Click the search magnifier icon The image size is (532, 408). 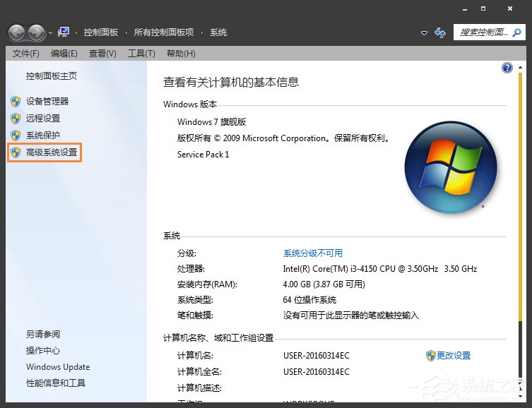[517, 32]
